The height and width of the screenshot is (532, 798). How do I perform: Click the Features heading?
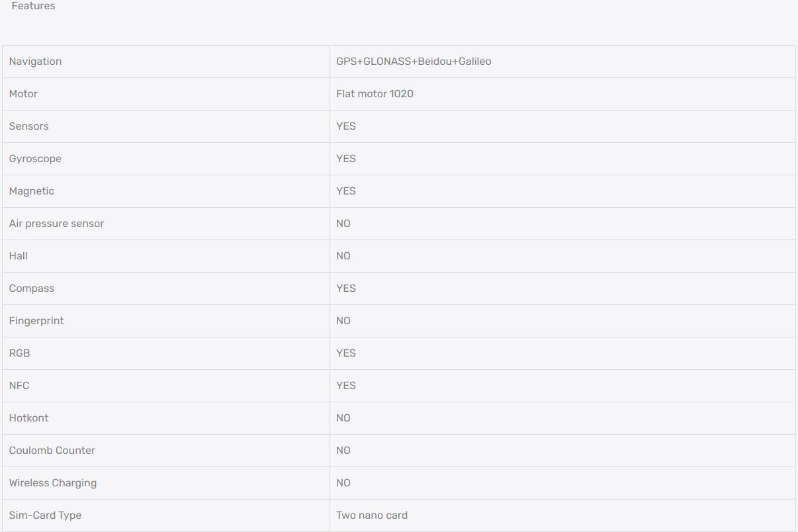[33, 6]
